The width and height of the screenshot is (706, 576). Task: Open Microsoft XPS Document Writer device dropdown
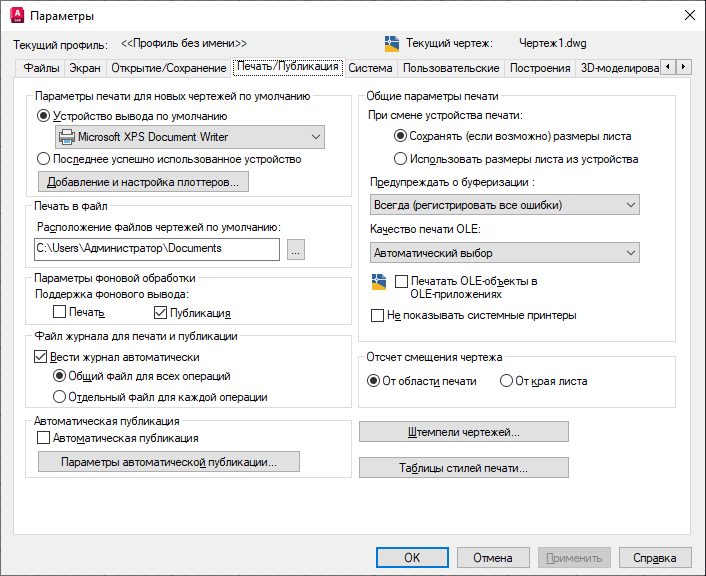pyautogui.click(x=188, y=137)
